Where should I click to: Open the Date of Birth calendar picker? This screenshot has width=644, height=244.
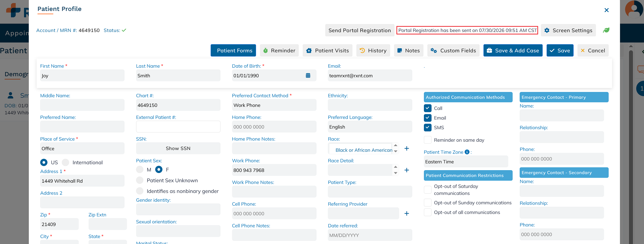click(308, 75)
